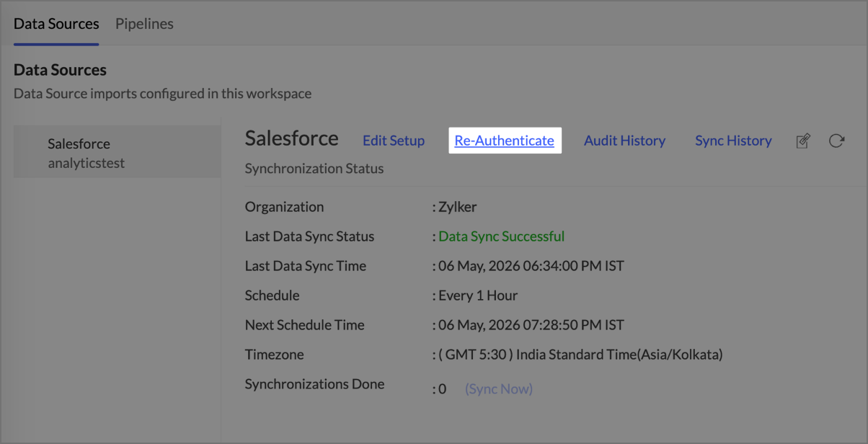Click the refresh sync icon

point(836,141)
